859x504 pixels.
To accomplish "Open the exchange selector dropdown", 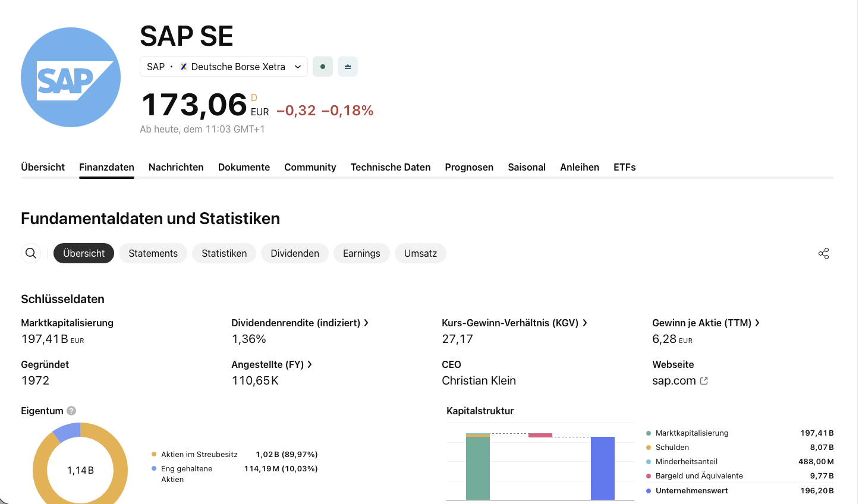I will (298, 67).
